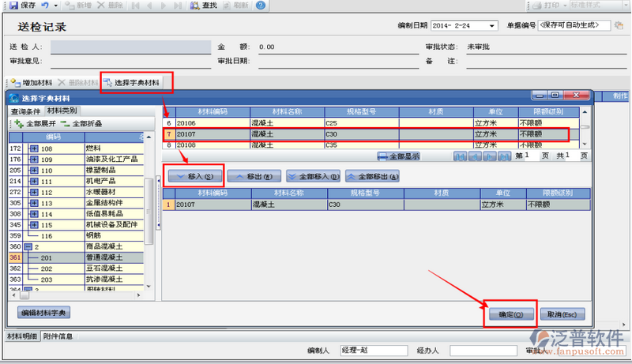The image size is (632, 364).
Task: Expand tree node 115 机械设备及配件
Action: coord(34,225)
